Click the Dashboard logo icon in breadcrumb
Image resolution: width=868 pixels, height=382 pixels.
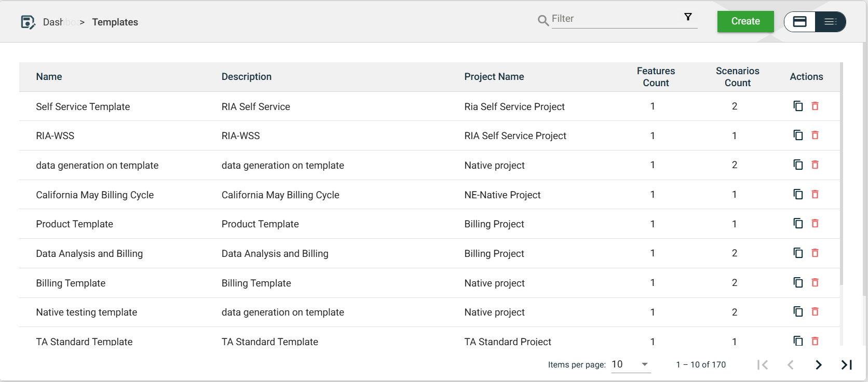(28, 22)
